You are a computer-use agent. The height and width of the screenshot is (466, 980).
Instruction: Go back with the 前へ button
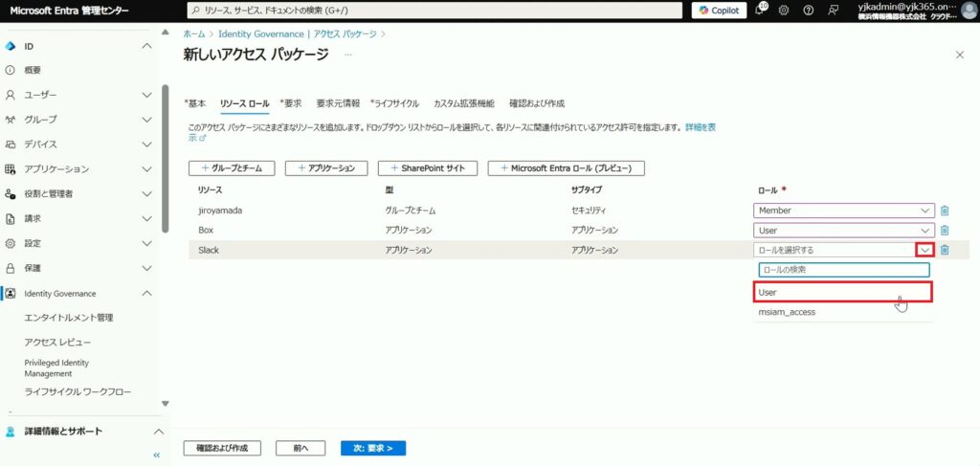(x=301, y=449)
